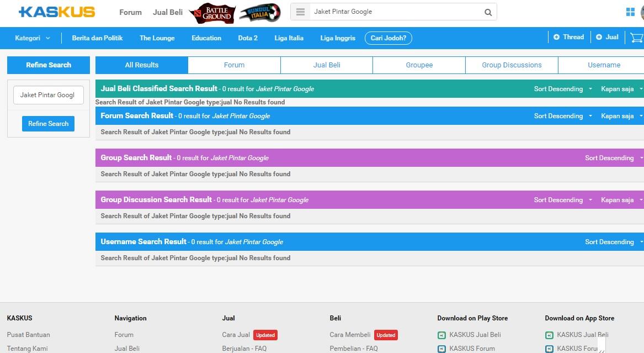Open the Bundul Italia banner icon
The image size is (644, 353).
point(260,13)
